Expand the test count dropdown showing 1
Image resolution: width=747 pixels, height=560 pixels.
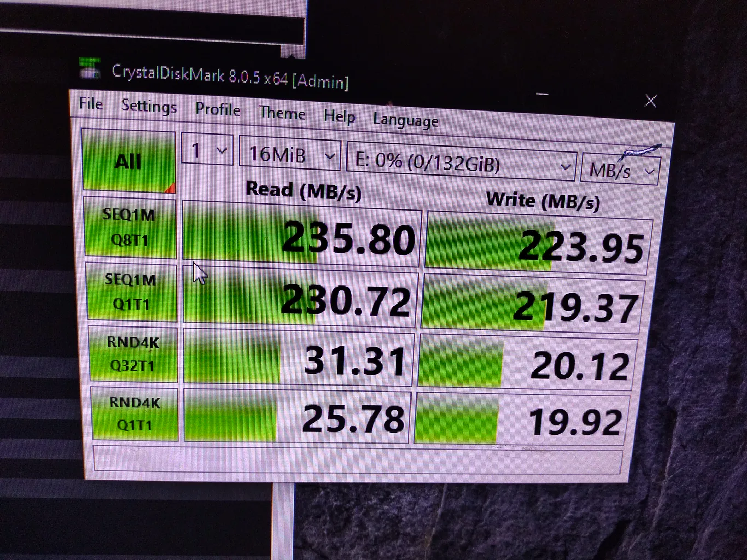click(x=207, y=150)
